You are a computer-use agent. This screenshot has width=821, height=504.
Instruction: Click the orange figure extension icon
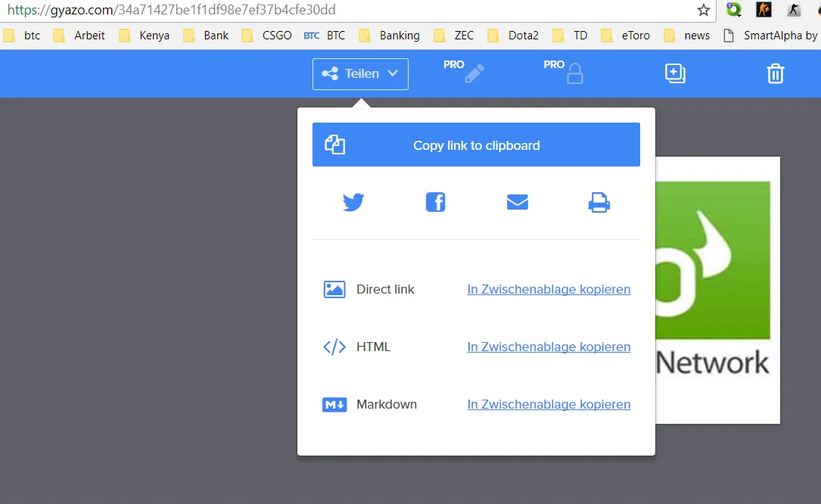(x=764, y=9)
